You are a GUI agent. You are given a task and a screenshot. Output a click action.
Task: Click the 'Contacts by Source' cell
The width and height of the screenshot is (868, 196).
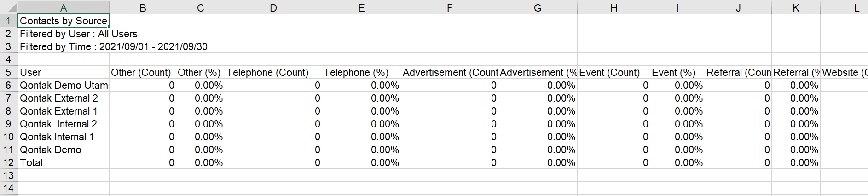click(64, 21)
